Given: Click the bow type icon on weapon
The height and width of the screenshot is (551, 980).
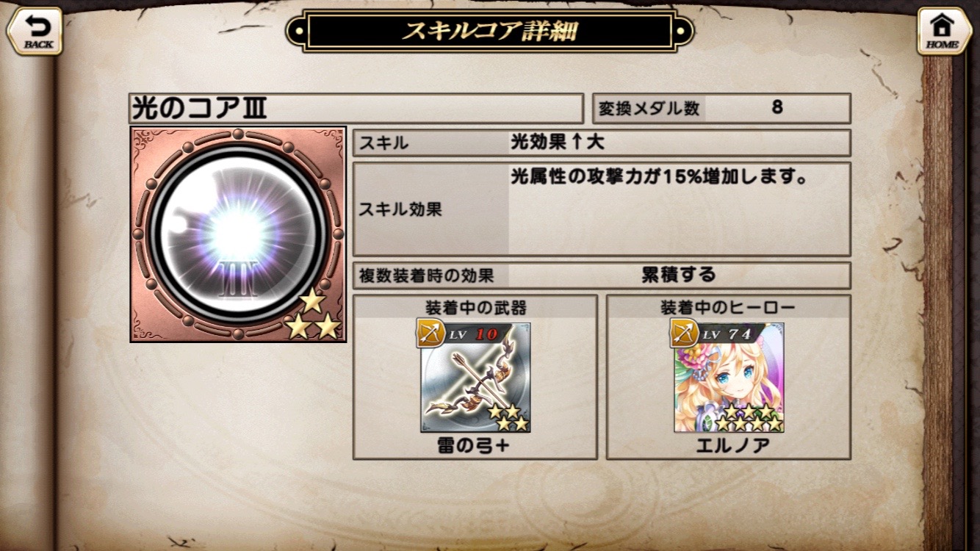Looking at the screenshot, I should pyautogui.click(x=429, y=333).
